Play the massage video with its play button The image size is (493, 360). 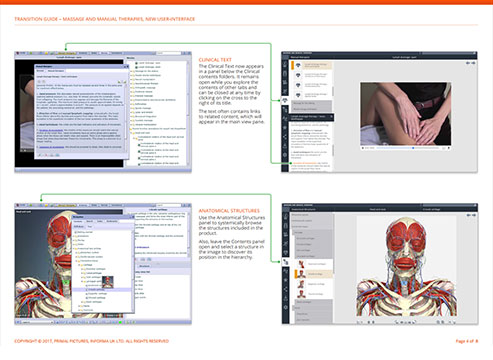coord(363,148)
